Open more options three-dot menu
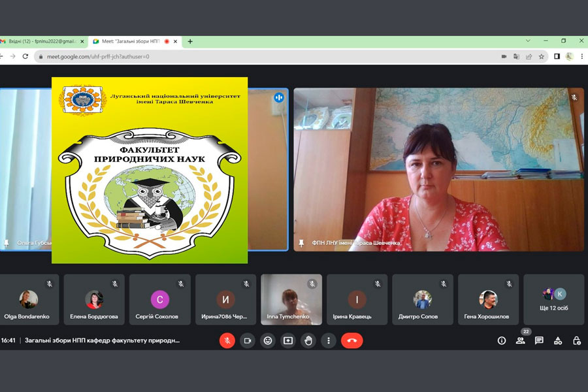 pyautogui.click(x=329, y=340)
